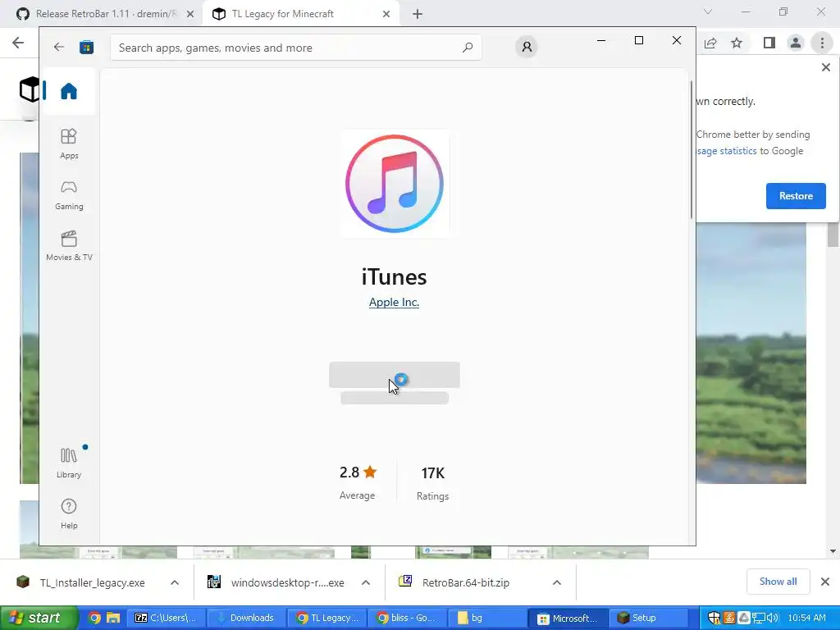Open the Apps section in Store sidebar
Image resolution: width=840 pixels, height=630 pixels.
click(x=69, y=144)
